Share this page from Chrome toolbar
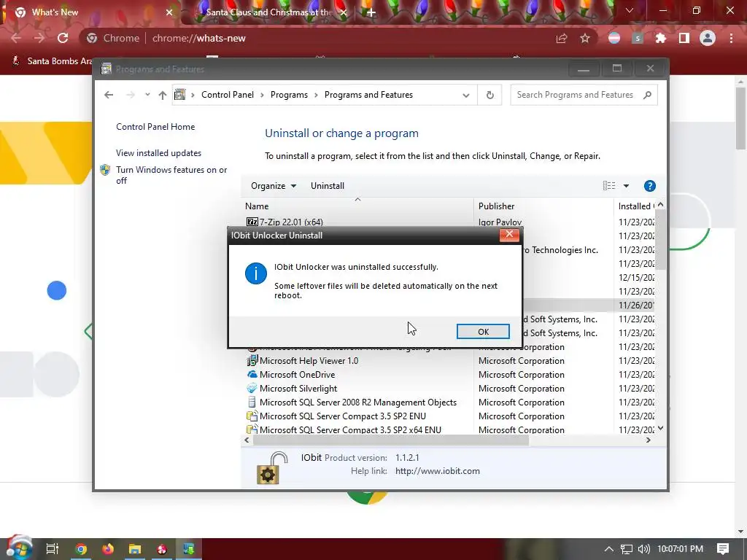The height and width of the screenshot is (560, 747). pyautogui.click(x=562, y=38)
